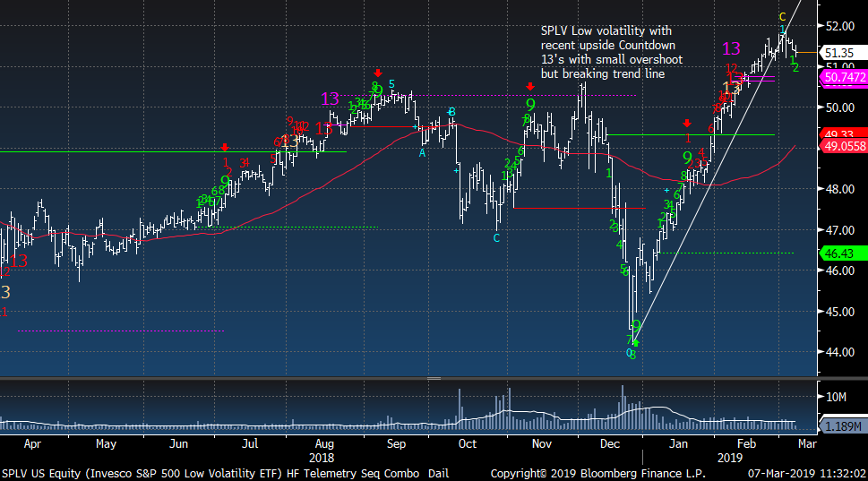Select the cyan A wave label
This screenshot has width=868, height=481.
[423, 153]
